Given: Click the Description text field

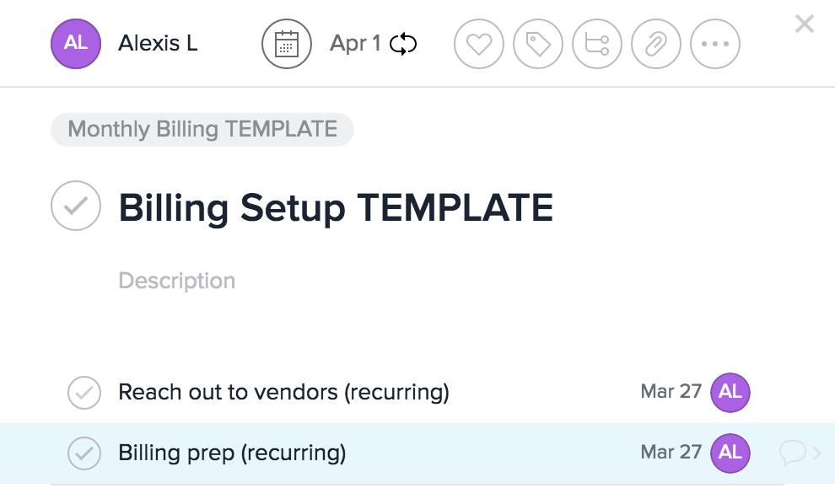Looking at the screenshot, I should (177, 281).
